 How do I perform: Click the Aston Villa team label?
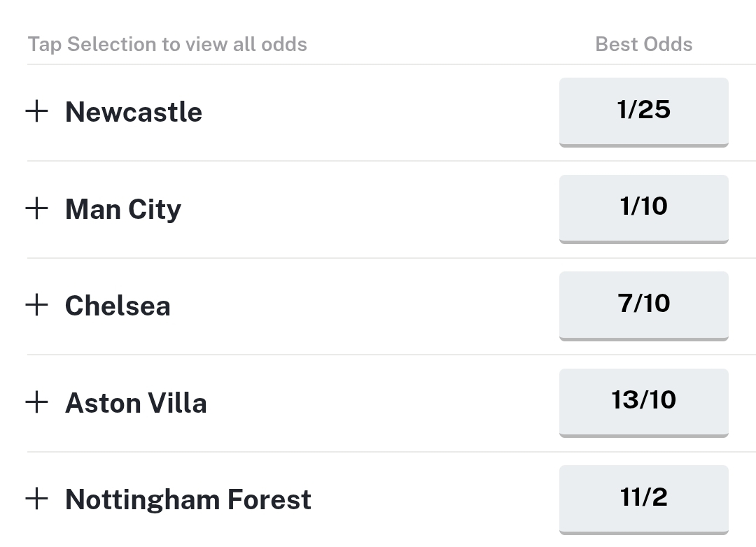[136, 402]
